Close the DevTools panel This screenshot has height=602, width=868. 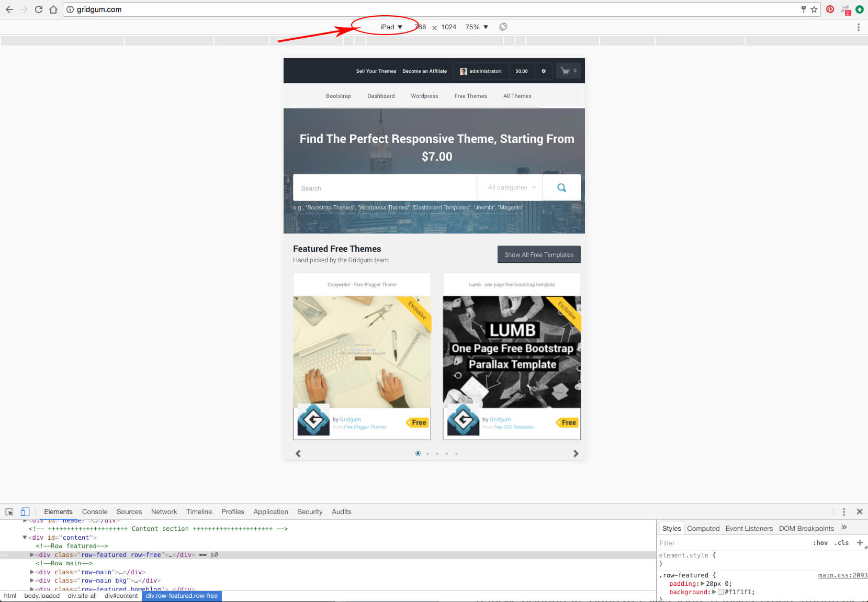point(860,511)
